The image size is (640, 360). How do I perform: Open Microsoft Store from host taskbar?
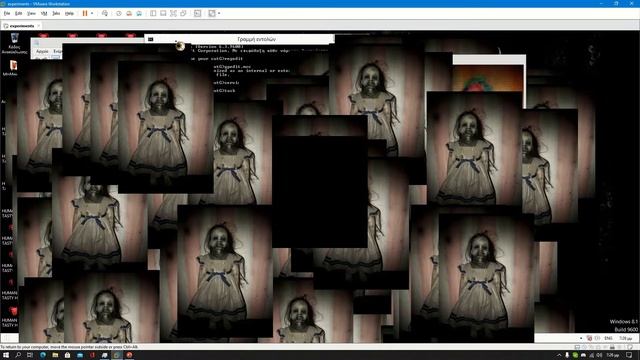coord(67,355)
